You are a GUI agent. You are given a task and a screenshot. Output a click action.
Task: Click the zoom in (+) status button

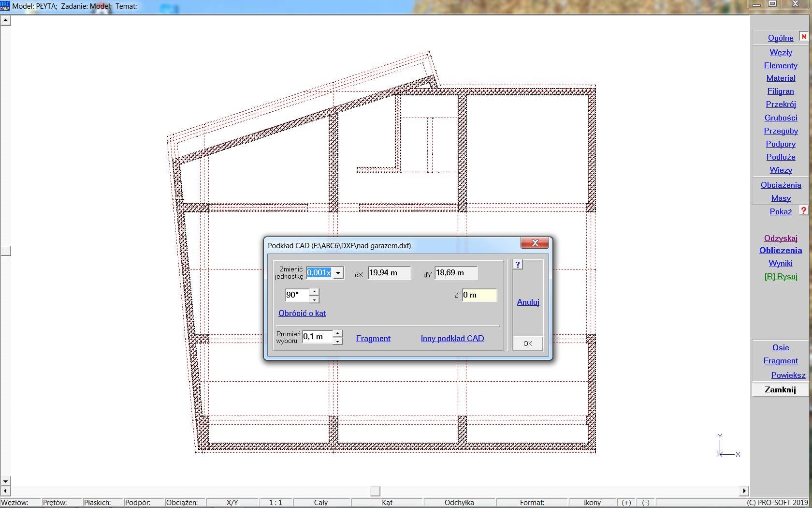coord(626,503)
